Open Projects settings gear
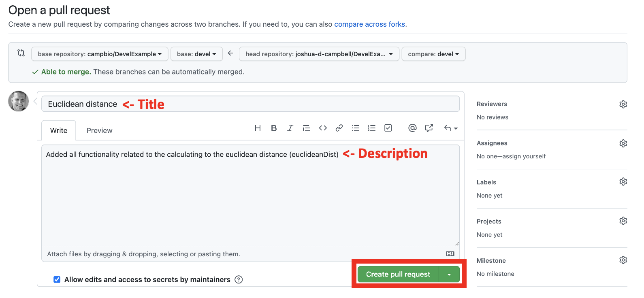The image size is (644, 298). 623,221
